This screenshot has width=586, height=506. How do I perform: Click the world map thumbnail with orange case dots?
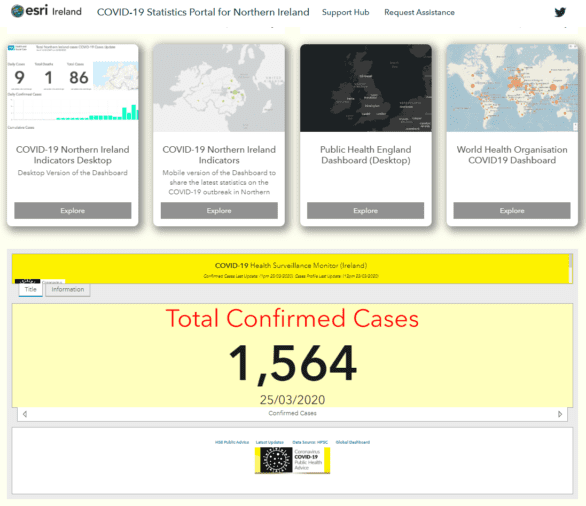pyautogui.click(x=512, y=88)
